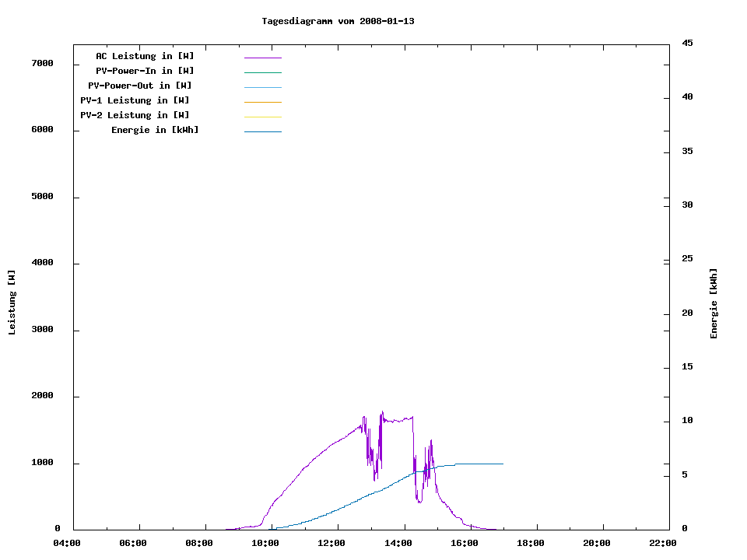747x560 pixels.
Task: Click the 22:00 time axis label
Action: pos(663,543)
